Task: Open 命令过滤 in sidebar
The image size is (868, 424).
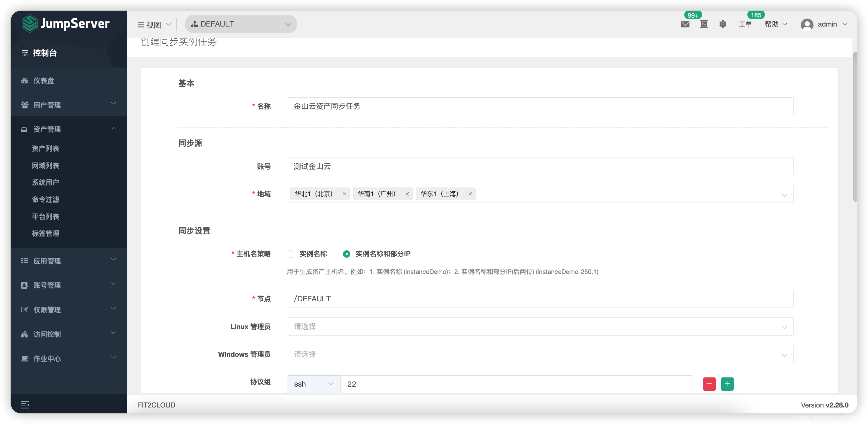Action: pos(45,199)
